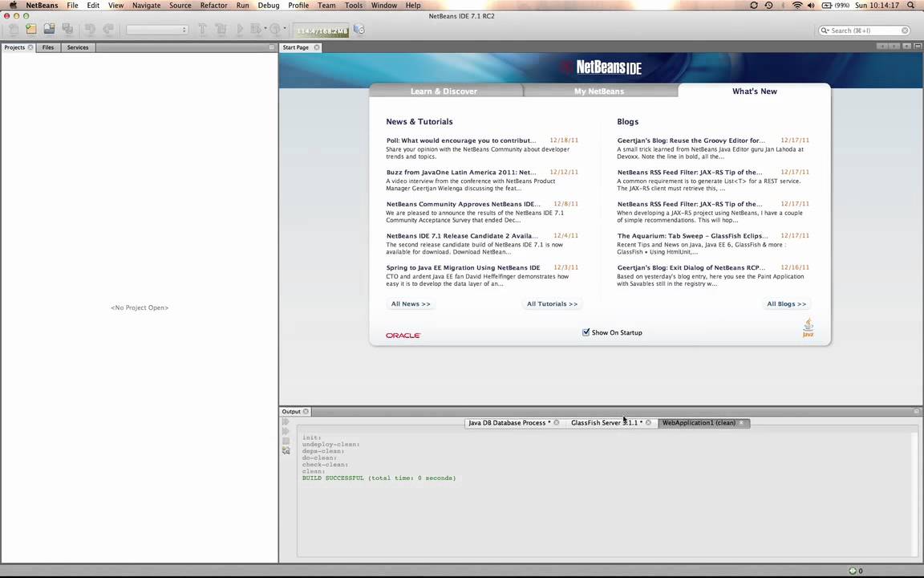Click the Redo toolbar icon
Screen dimensions: 924x578
[x=108, y=29]
